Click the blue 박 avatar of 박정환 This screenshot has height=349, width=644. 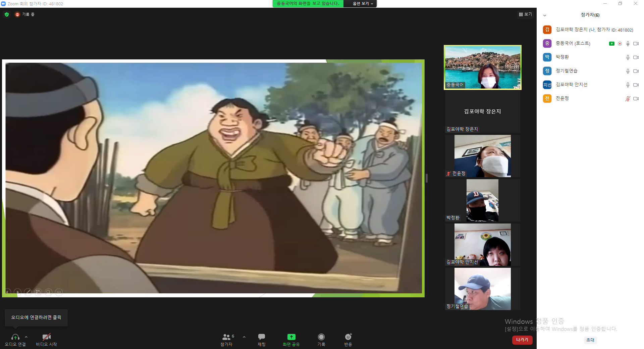click(547, 57)
